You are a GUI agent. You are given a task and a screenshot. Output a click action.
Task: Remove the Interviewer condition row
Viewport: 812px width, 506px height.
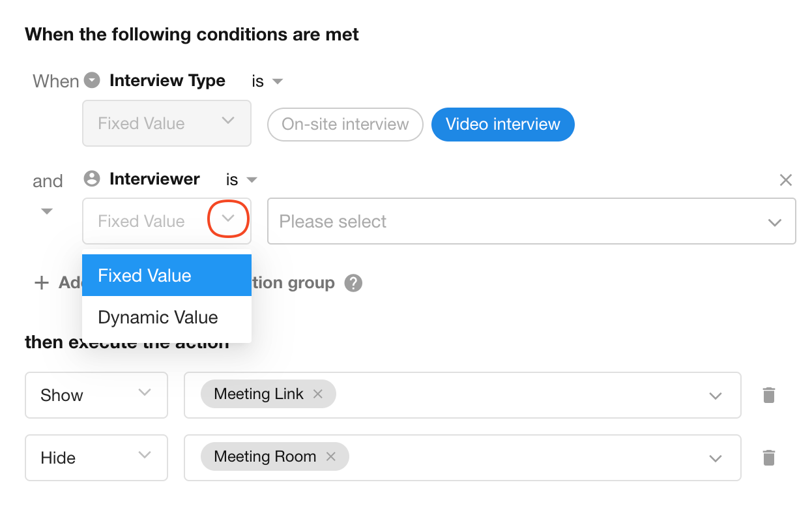(x=786, y=180)
